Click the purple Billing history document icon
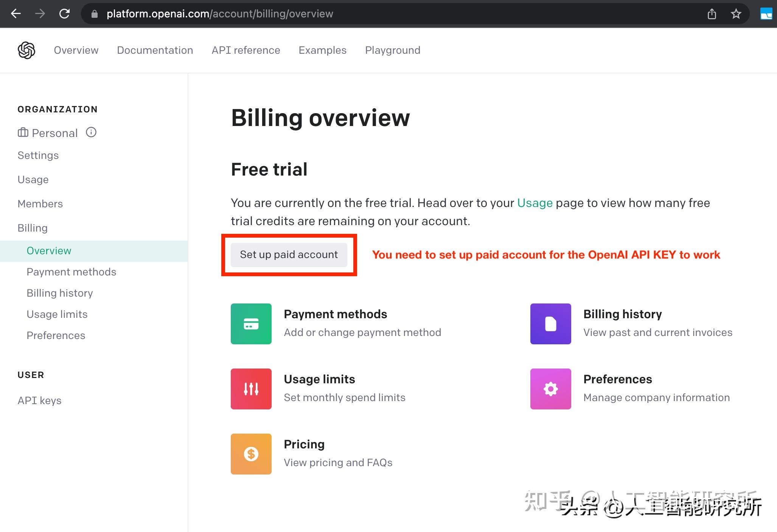Viewport: 777px width, 532px height. click(550, 324)
